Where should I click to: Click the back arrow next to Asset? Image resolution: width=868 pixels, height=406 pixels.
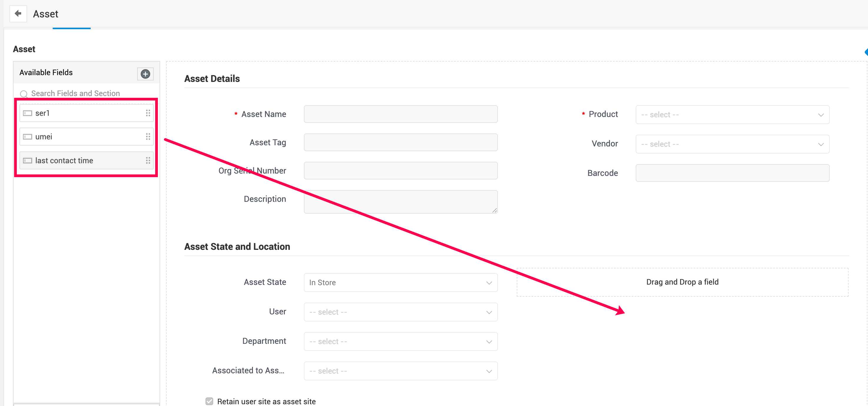tap(18, 14)
